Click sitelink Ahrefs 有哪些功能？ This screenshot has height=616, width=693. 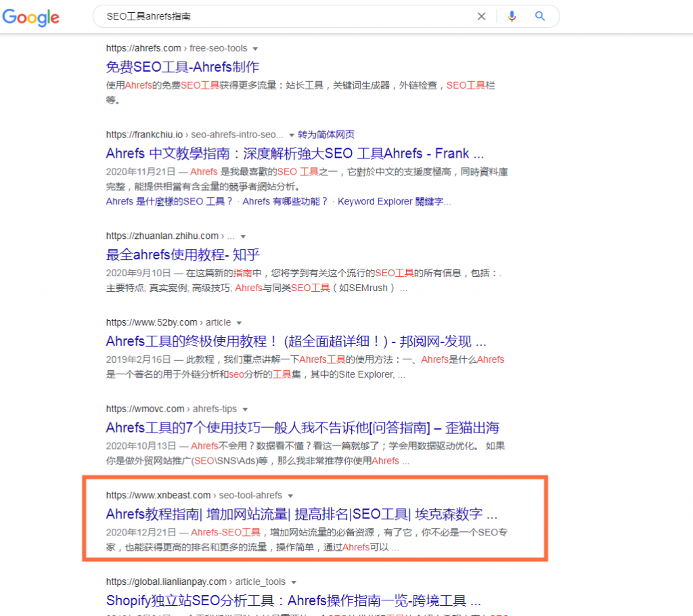(285, 202)
